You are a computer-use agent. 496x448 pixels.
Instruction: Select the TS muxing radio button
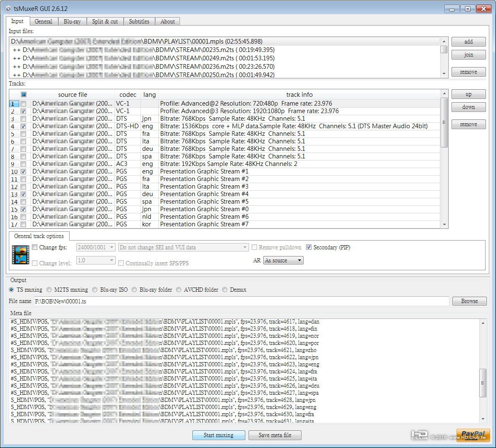coord(11,290)
